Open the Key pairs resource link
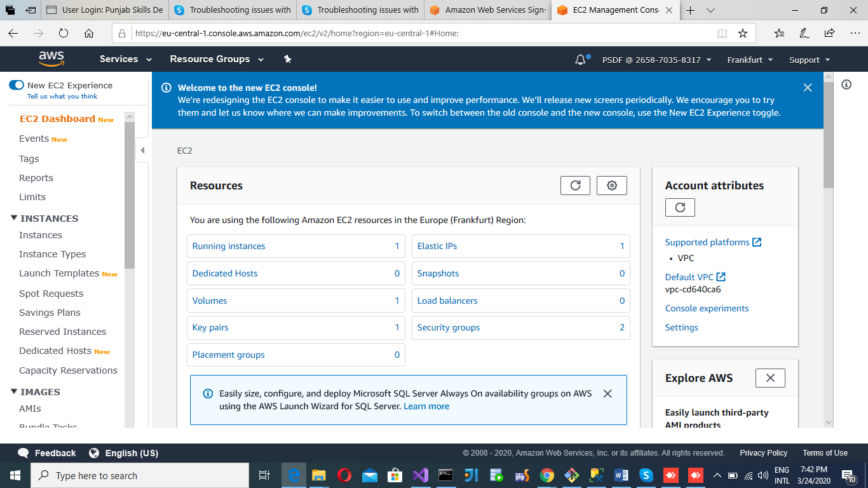 [210, 327]
